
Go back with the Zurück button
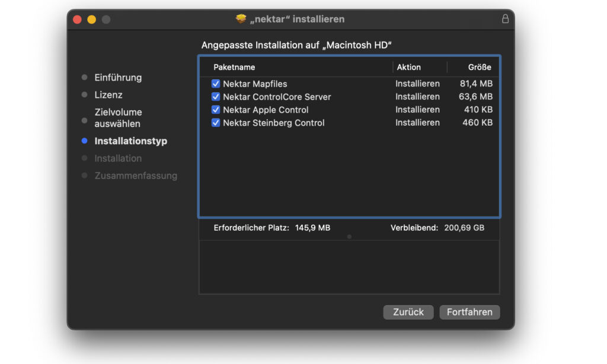[408, 312]
